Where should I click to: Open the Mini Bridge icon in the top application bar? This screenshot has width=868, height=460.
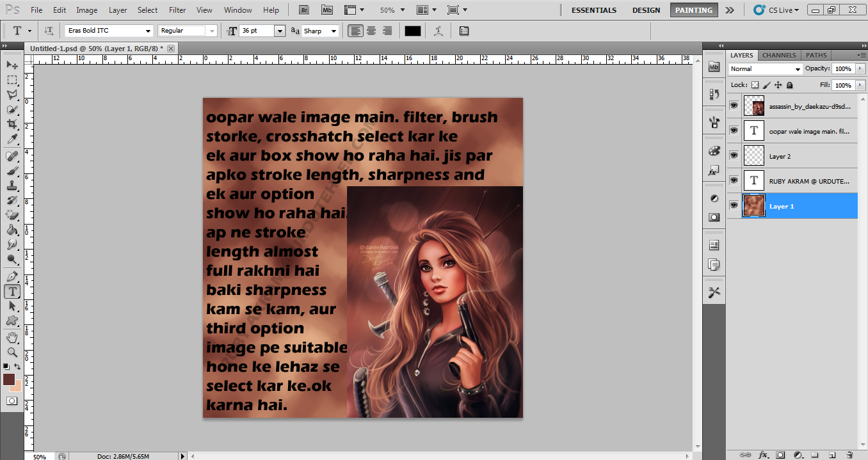tap(327, 10)
